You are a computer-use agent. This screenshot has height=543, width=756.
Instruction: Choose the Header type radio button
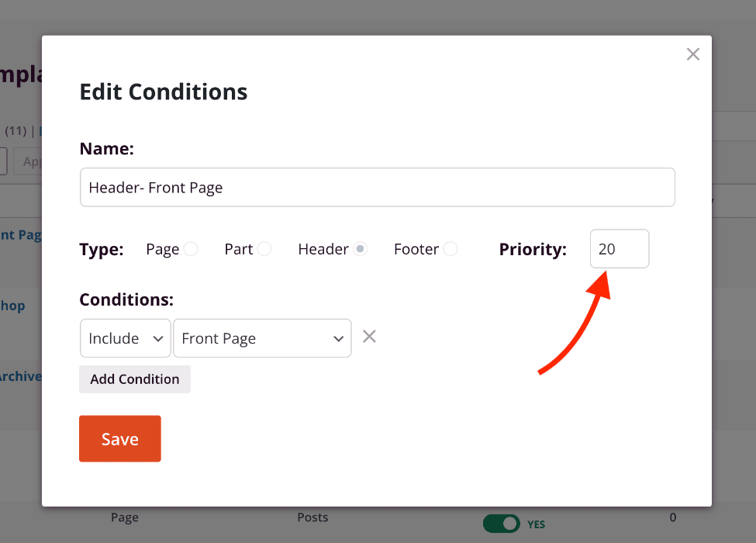tap(360, 249)
